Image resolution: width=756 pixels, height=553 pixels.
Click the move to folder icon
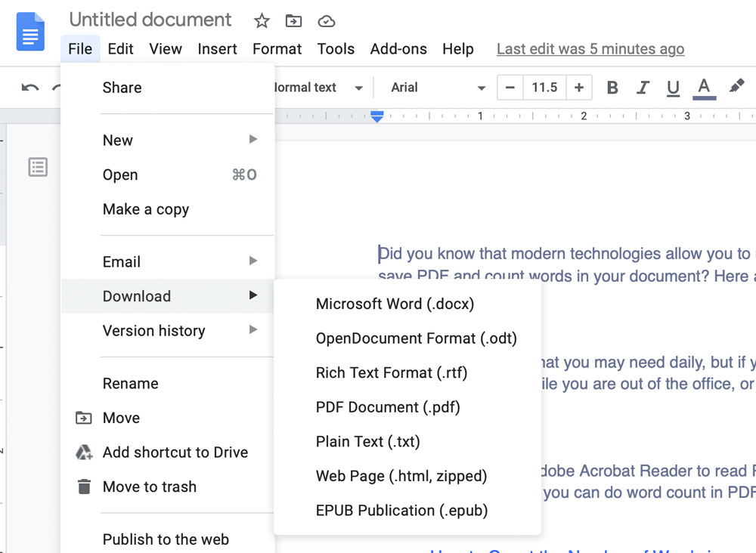(293, 20)
